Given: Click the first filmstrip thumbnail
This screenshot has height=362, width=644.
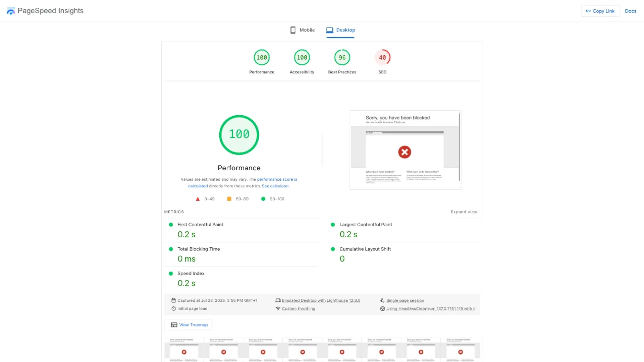Looking at the screenshot, I should tap(184, 350).
